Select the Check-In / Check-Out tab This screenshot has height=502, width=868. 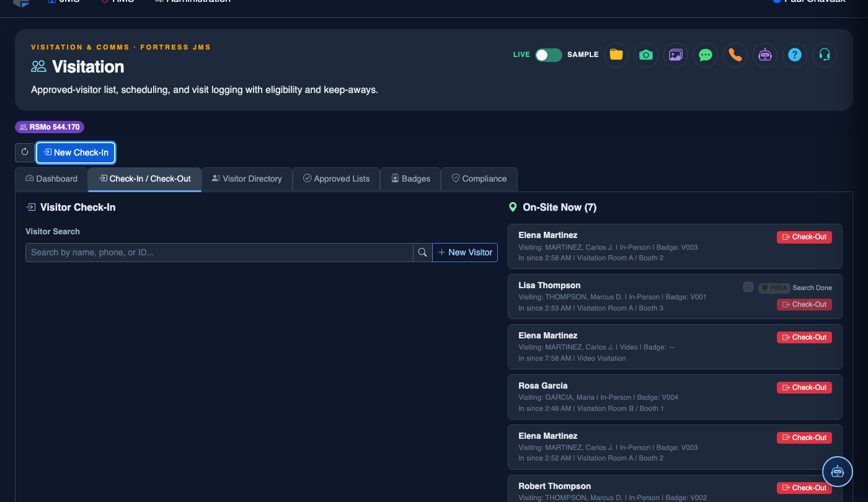pos(144,178)
